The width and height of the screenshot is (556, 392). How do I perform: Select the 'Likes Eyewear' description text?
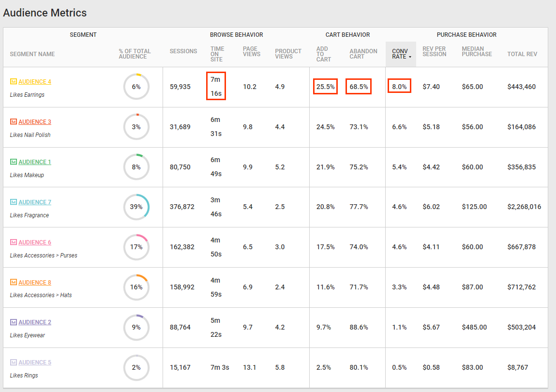click(27, 335)
